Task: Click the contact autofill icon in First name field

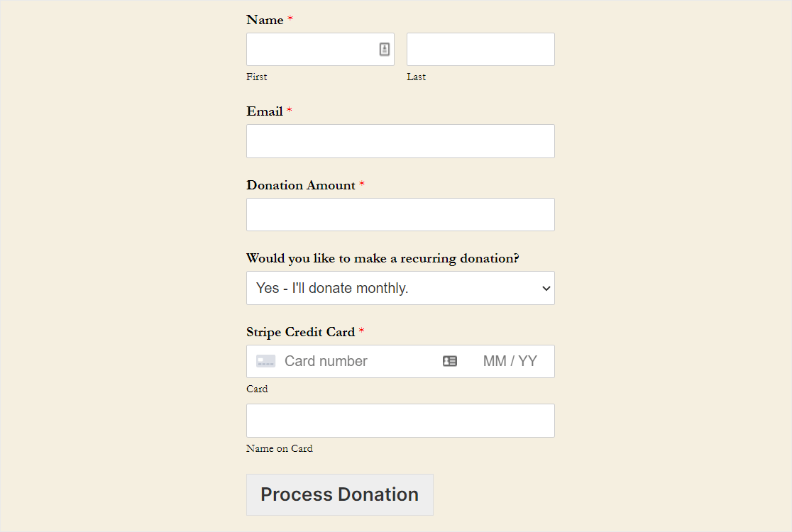Action: 385,49
